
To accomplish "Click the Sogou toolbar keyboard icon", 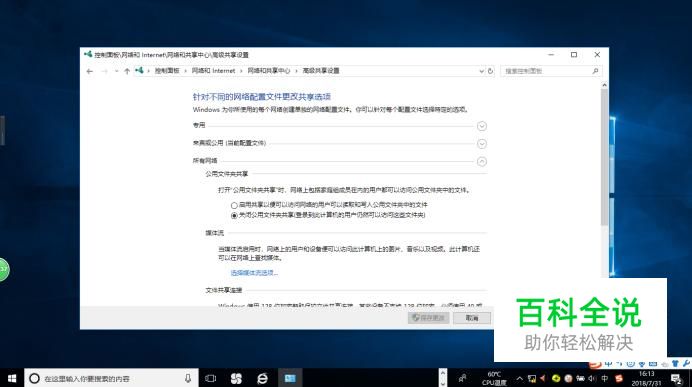I will 653,364.
